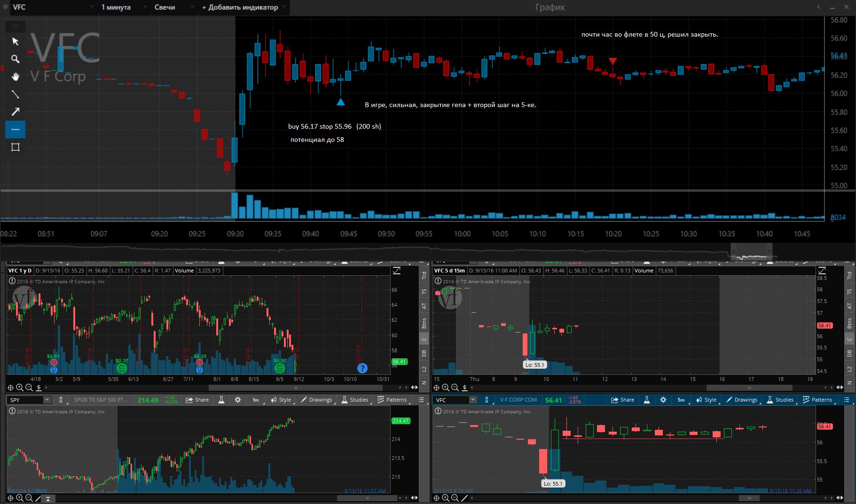The width and height of the screenshot is (856, 504).
Task: Open Style menu in VFC 5m toolbar
Action: pos(706,400)
